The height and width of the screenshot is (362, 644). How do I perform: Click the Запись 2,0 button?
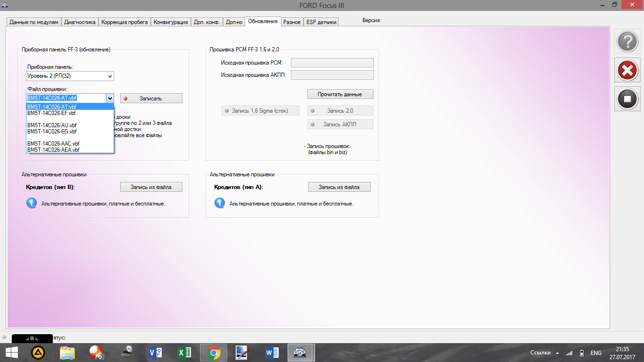[x=340, y=111]
